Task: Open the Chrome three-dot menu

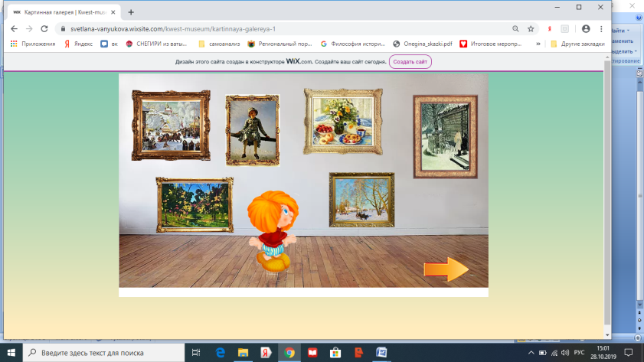Action: [601, 29]
